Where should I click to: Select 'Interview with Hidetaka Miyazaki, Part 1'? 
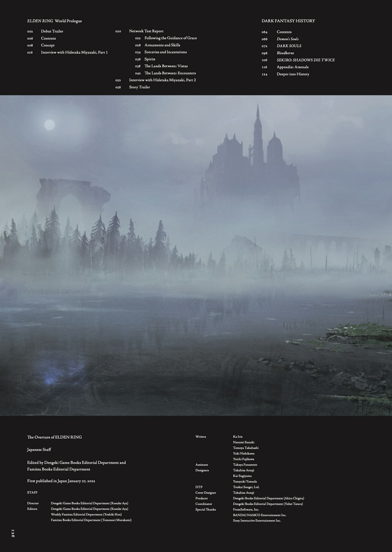[74, 52]
